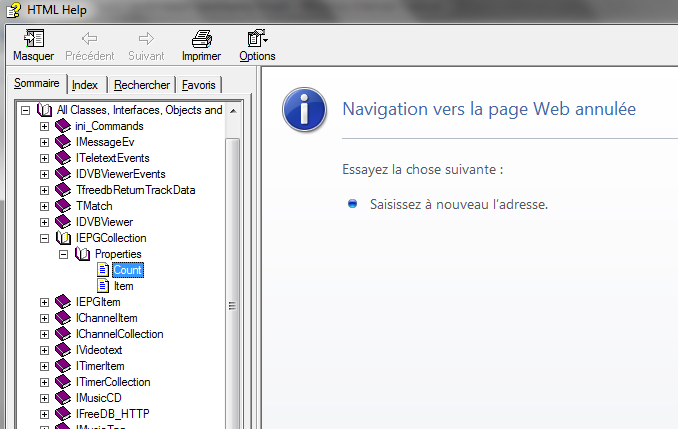This screenshot has width=678, height=429.
Task: Expand the ITeletextEvents node
Action: tap(44, 158)
